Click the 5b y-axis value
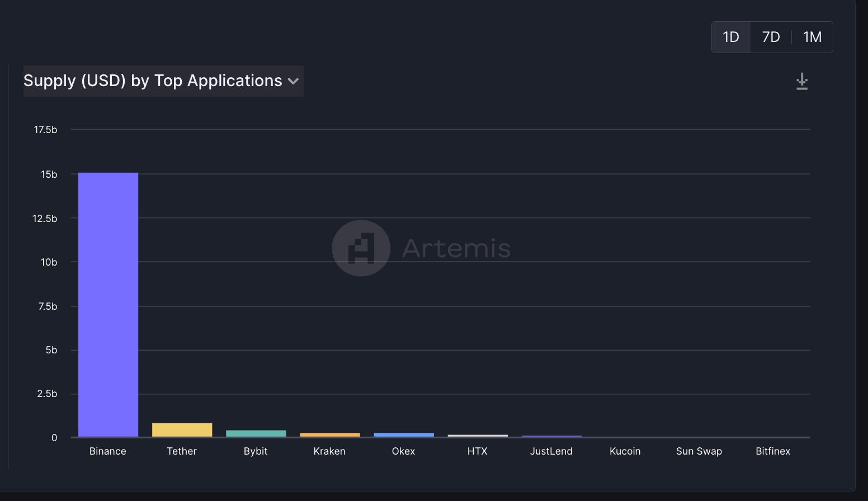 51,350
